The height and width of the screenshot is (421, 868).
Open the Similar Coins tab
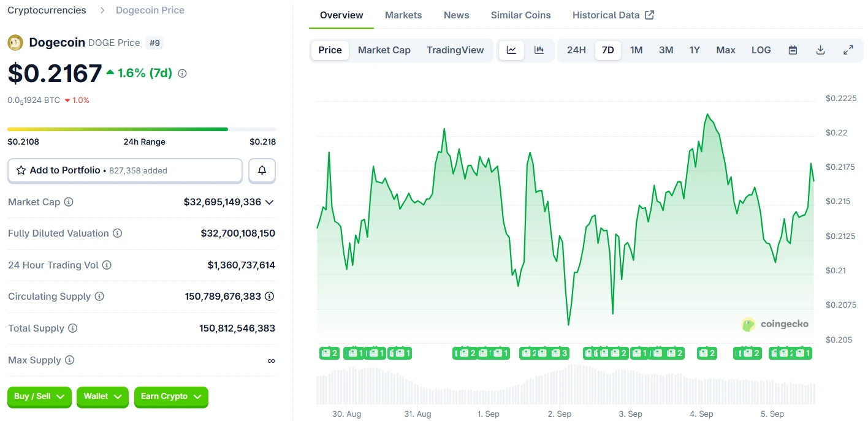[520, 15]
